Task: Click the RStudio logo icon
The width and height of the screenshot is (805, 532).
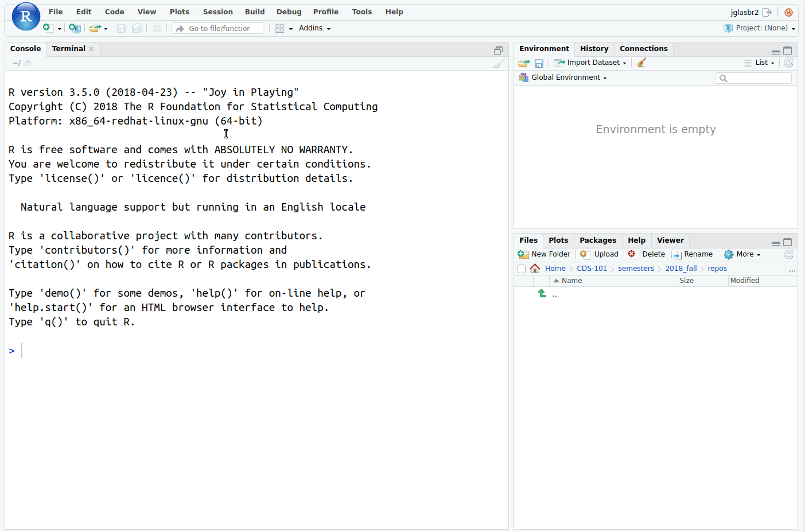Action: [26, 16]
